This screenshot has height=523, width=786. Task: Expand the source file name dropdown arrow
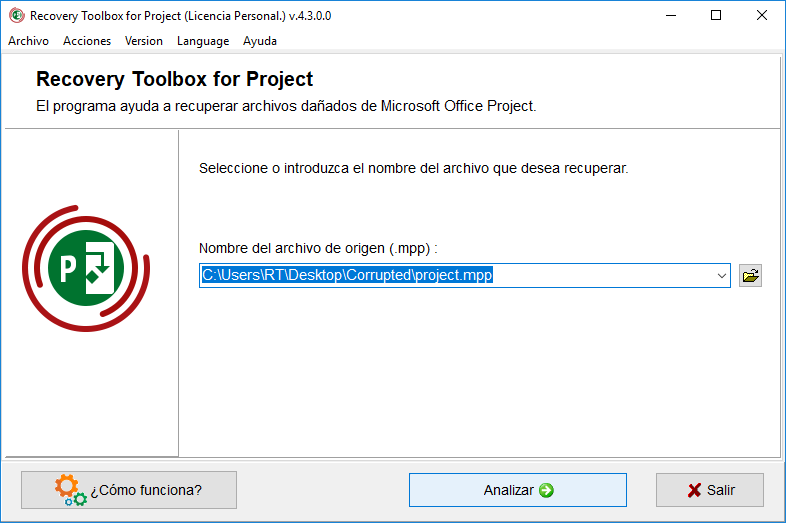pos(721,275)
